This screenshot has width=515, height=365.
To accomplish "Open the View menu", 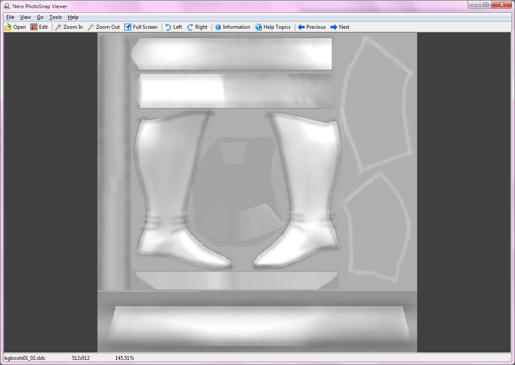I will coord(25,17).
